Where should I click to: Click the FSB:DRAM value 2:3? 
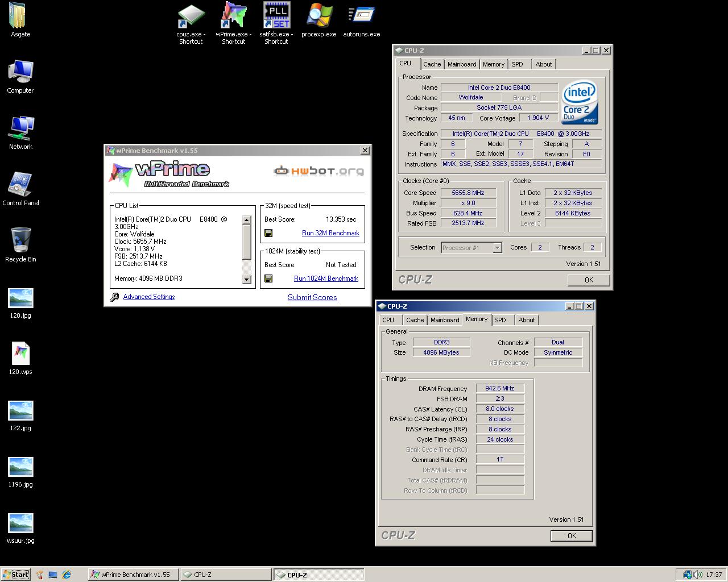click(500, 398)
